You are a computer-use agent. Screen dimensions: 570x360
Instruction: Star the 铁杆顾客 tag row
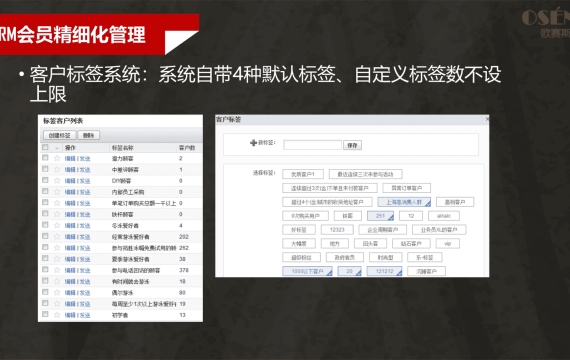(x=57, y=214)
